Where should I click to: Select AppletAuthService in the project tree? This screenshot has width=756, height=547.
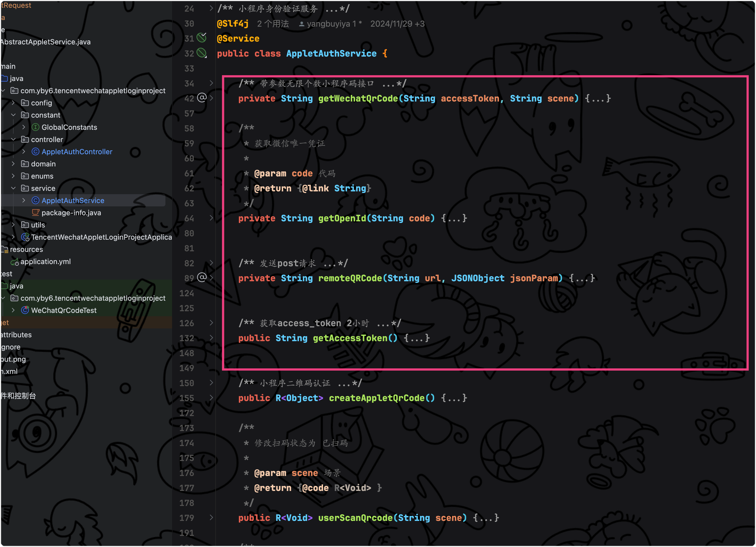(x=73, y=201)
